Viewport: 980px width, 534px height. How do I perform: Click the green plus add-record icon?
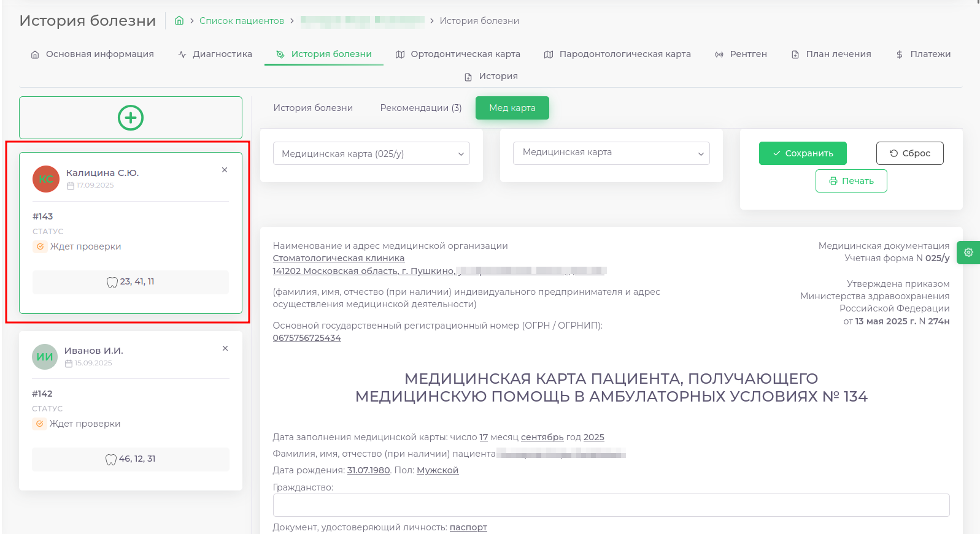click(x=131, y=118)
